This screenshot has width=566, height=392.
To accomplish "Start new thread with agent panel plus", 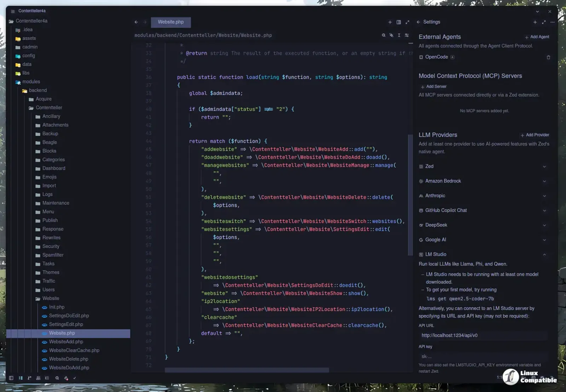I will 535,22.
